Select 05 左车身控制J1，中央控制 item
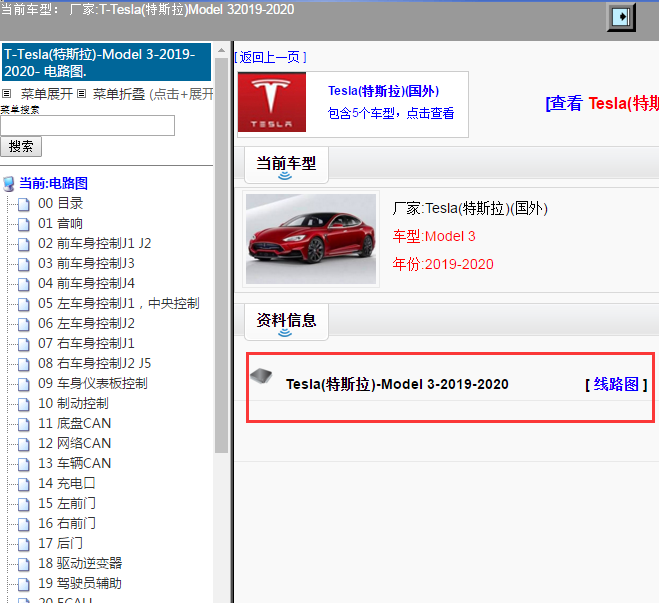 point(118,304)
